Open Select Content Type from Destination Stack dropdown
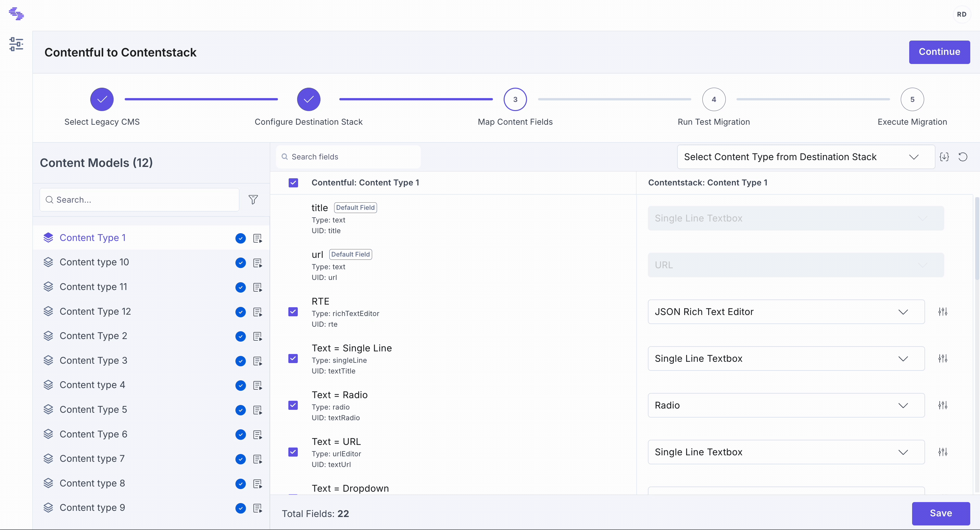 pyautogui.click(x=805, y=157)
